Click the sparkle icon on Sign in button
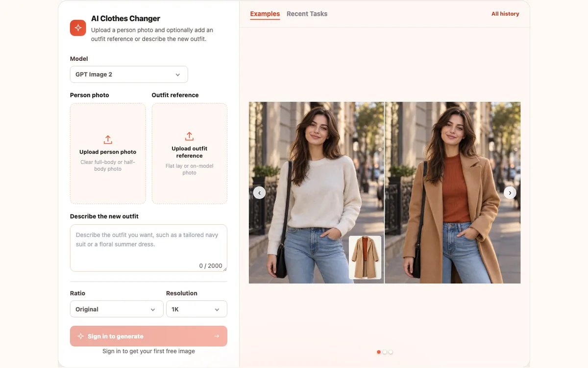 [81, 336]
